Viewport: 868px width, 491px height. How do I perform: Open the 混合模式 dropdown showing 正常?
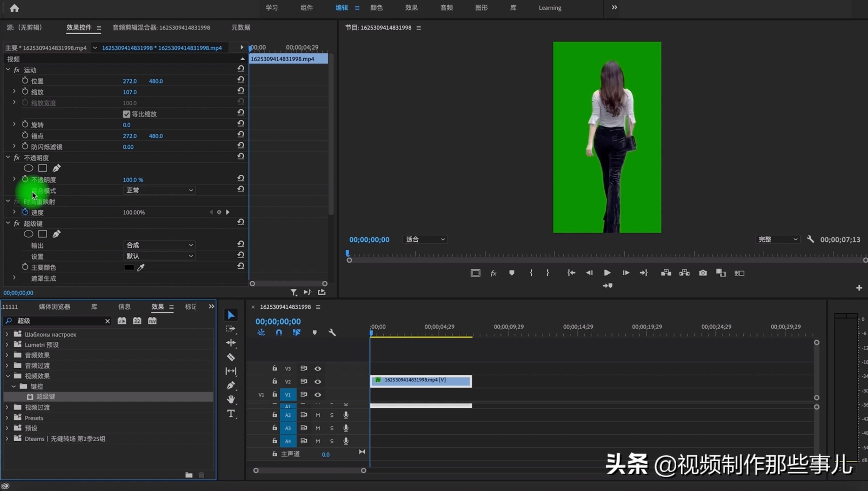(x=159, y=190)
